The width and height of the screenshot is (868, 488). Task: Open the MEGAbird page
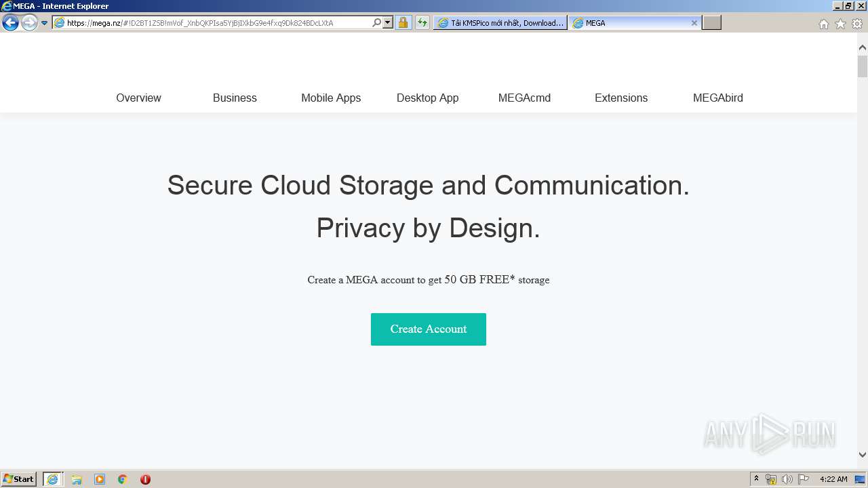[x=717, y=98]
